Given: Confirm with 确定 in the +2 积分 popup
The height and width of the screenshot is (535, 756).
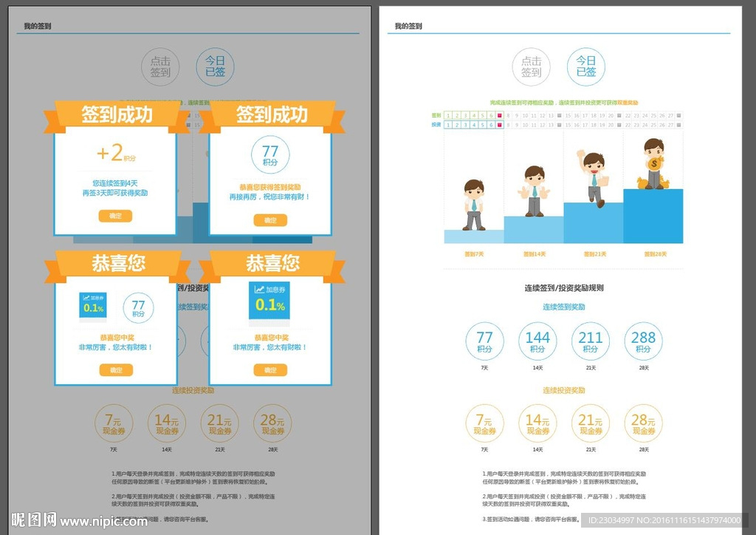Looking at the screenshot, I should tap(115, 216).
